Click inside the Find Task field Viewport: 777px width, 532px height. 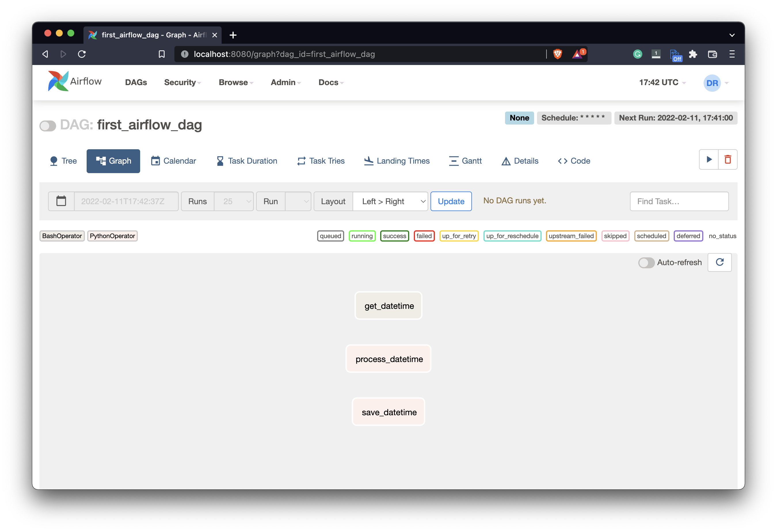(679, 201)
